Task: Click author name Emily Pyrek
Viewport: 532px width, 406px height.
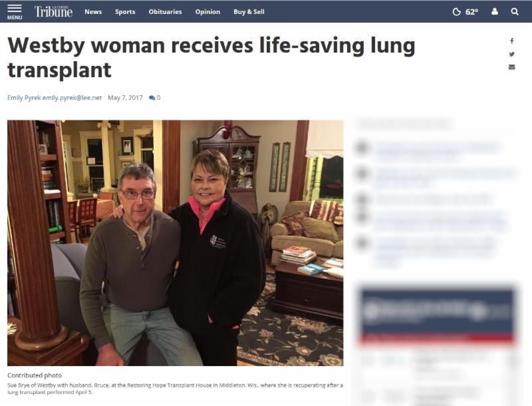Action: coord(24,98)
